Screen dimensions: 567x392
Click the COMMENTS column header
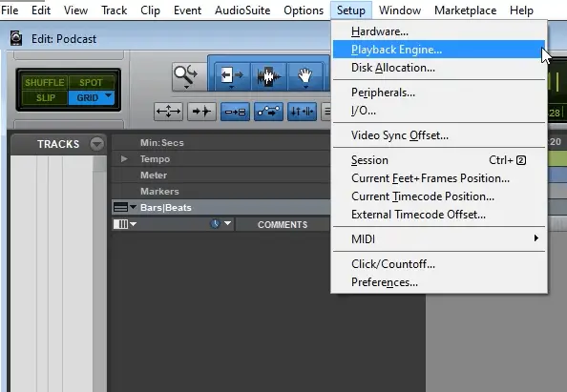coord(283,224)
